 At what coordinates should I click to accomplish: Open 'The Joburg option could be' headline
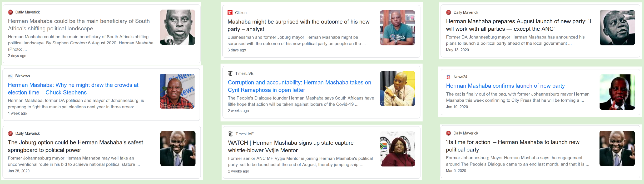tap(75, 146)
